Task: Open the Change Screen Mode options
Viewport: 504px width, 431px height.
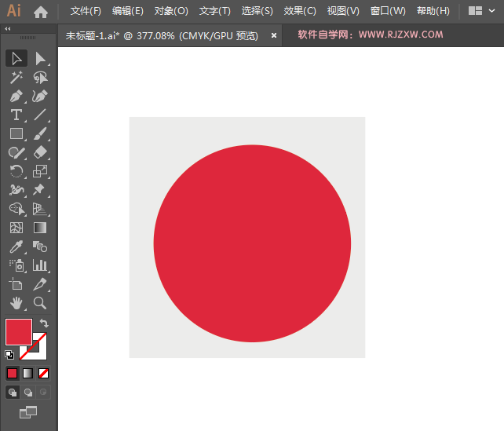Action: [28, 411]
